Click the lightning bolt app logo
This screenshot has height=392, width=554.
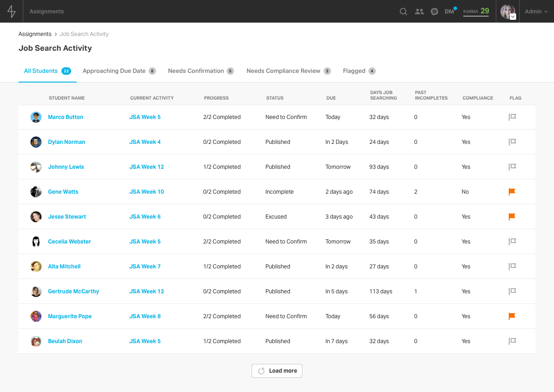[11, 11]
